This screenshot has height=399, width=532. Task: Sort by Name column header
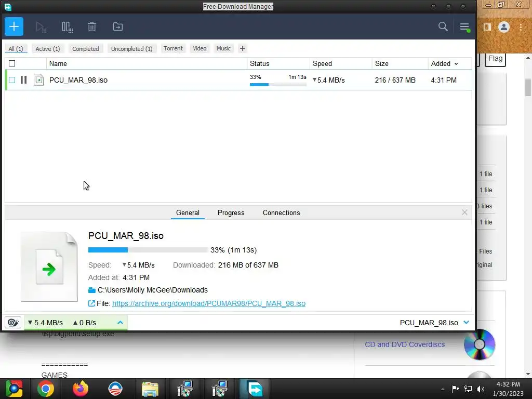coord(58,63)
